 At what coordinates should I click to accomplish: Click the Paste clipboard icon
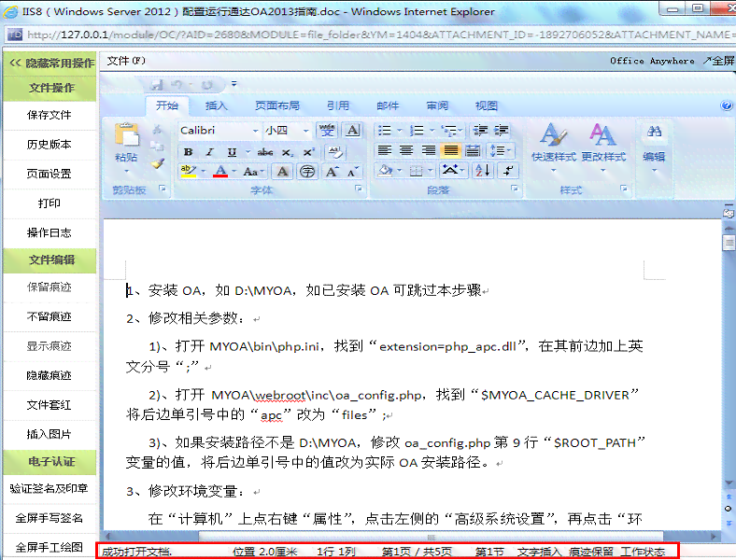coord(127,135)
